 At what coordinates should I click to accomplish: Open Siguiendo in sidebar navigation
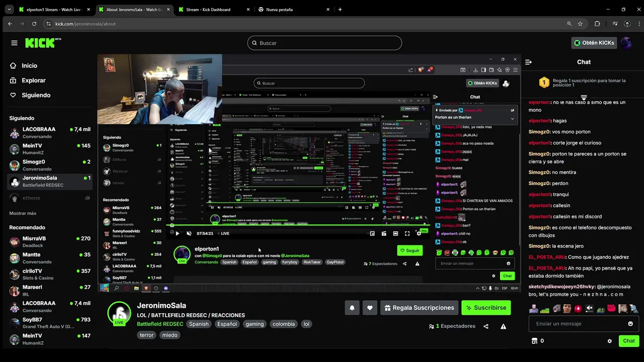coord(30,95)
